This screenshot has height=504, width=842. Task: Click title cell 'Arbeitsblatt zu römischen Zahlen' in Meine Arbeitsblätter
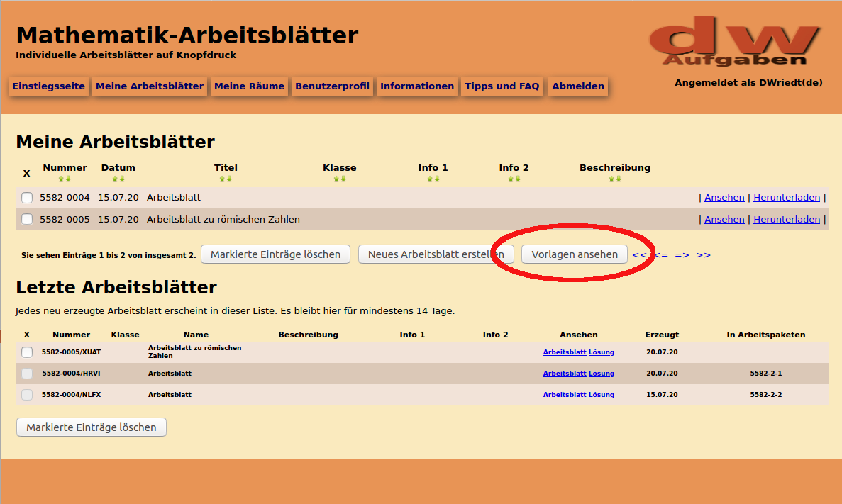[x=223, y=220]
